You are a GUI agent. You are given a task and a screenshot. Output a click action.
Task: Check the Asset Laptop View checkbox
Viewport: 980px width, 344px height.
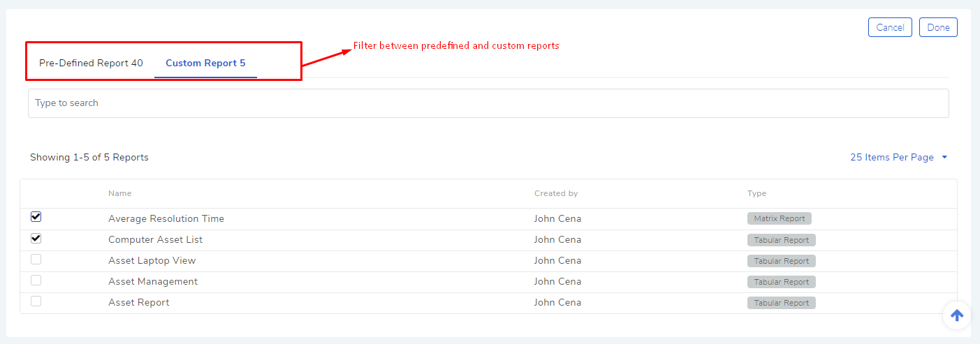coord(36,259)
